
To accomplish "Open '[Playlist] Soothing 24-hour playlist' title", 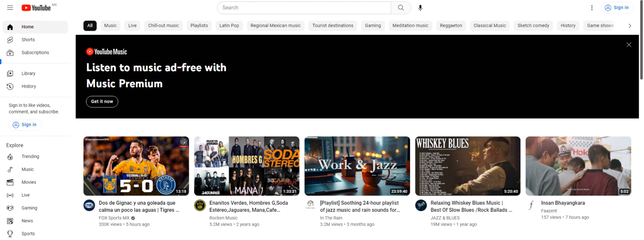I will 360,207.
